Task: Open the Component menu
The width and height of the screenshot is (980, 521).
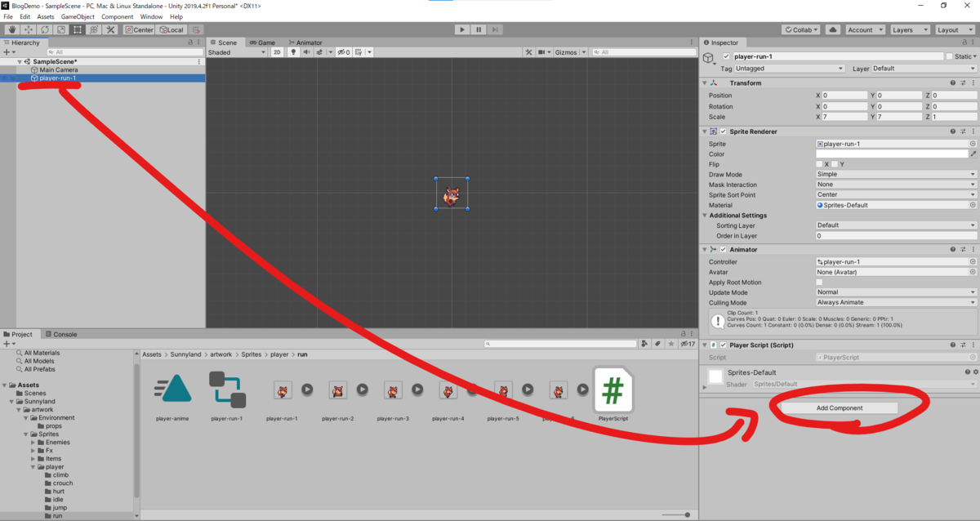Action: point(117,16)
